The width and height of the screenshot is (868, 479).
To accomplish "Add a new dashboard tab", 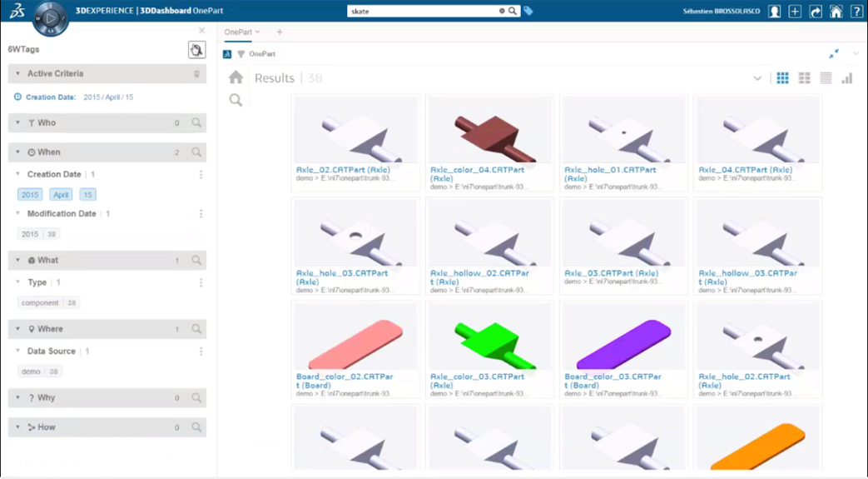I will [x=280, y=32].
